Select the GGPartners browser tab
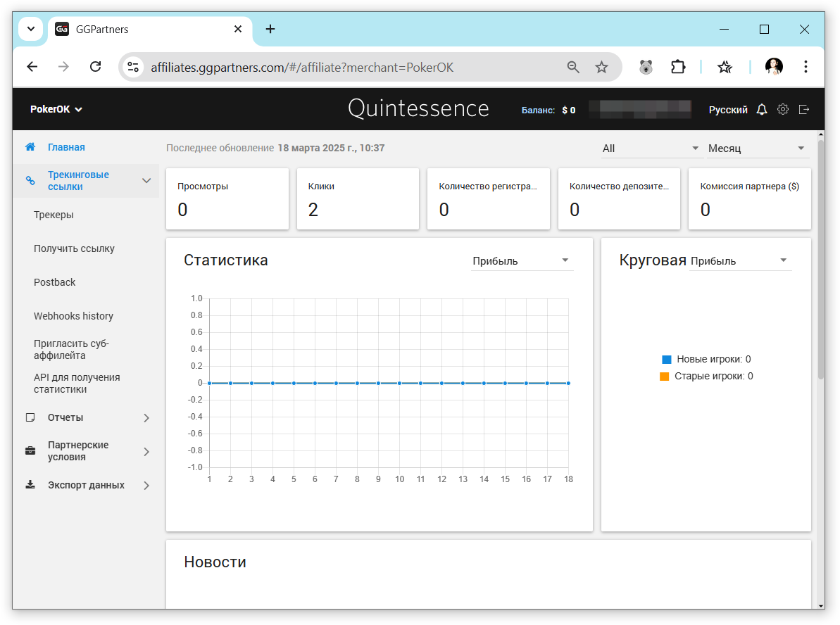Viewport: 840px width, 625px height. coord(150,29)
